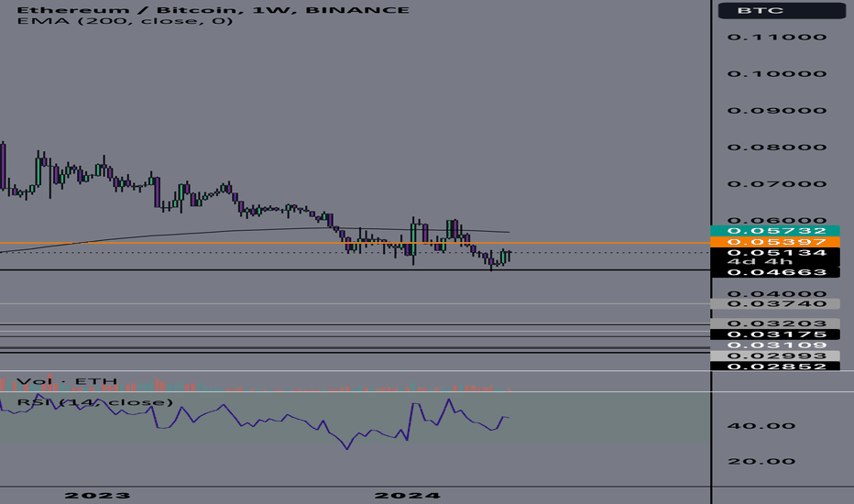854x504 pixels.
Task: Select the 0.02993 level price label
Action: pos(775,356)
